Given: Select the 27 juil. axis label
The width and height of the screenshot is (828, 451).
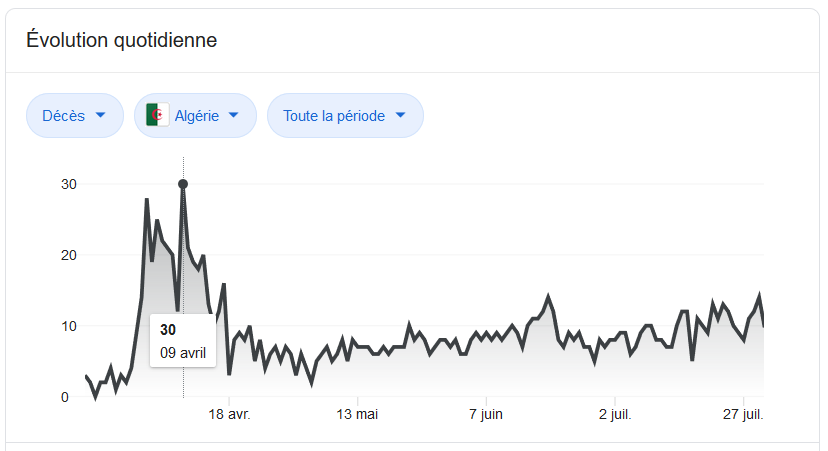Looking at the screenshot, I should (741, 414).
